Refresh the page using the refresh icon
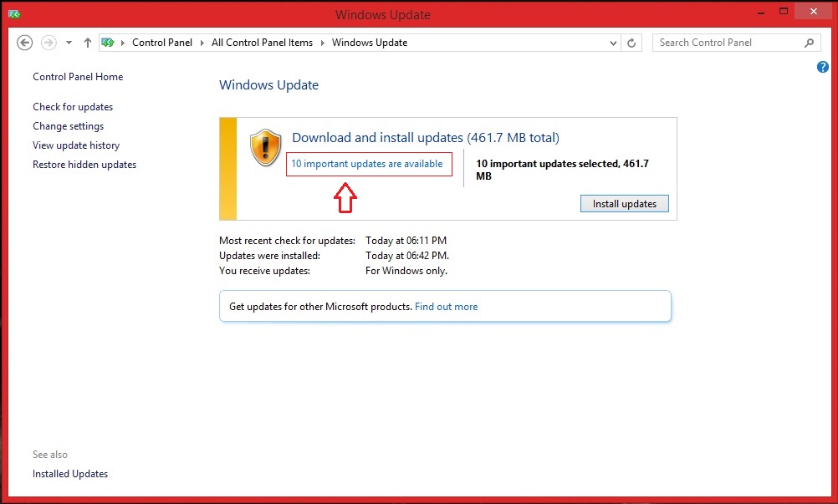This screenshot has width=838, height=504. point(631,43)
